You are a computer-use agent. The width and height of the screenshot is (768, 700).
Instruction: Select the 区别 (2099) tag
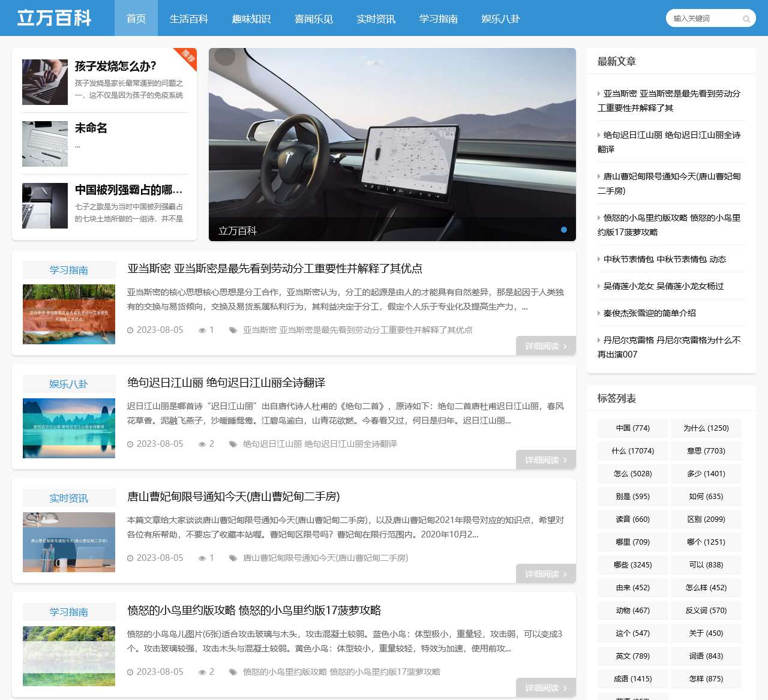[706, 519]
